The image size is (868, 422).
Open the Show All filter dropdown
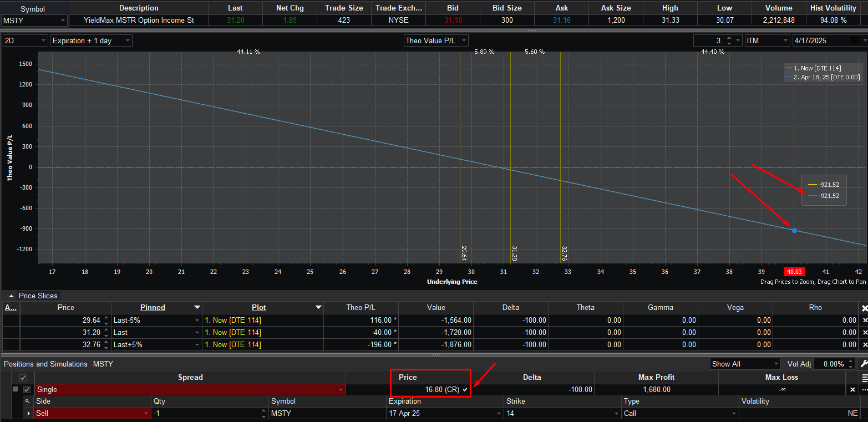pyautogui.click(x=776, y=364)
